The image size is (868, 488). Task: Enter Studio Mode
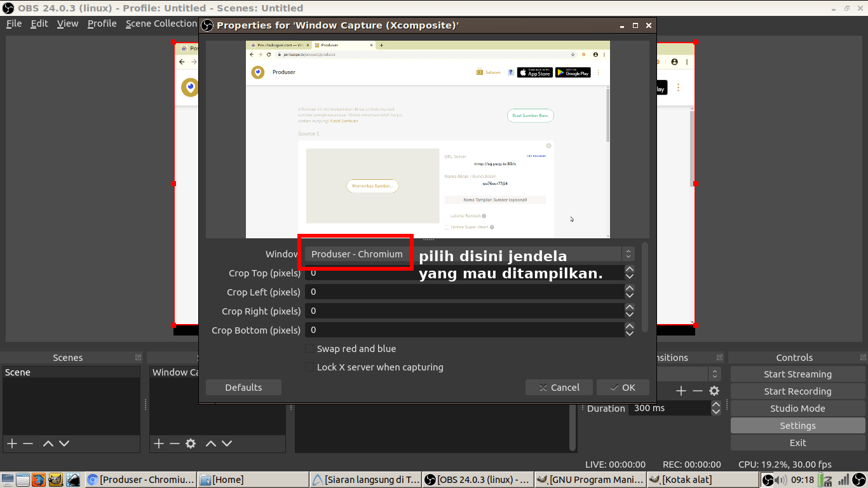click(x=797, y=409)
